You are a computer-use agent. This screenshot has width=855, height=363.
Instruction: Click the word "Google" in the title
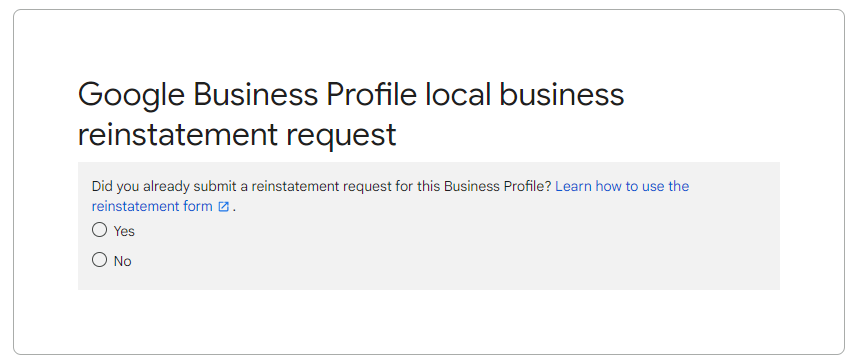click(132, 95)
